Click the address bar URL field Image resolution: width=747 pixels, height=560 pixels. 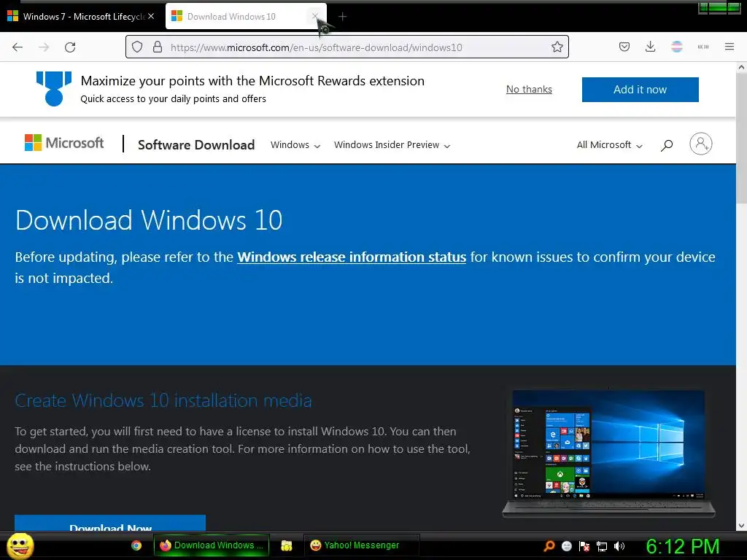(348, 47)
